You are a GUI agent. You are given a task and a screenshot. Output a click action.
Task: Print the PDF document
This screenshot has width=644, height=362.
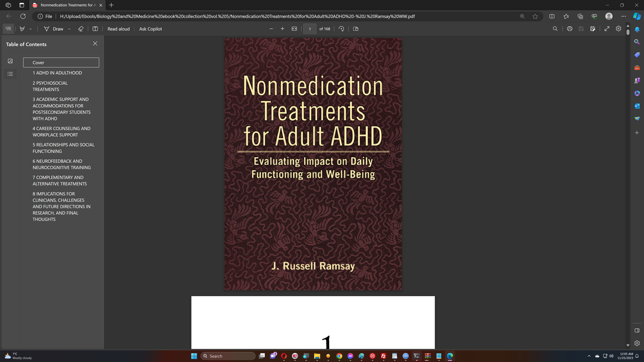click(x=570, y=29)
